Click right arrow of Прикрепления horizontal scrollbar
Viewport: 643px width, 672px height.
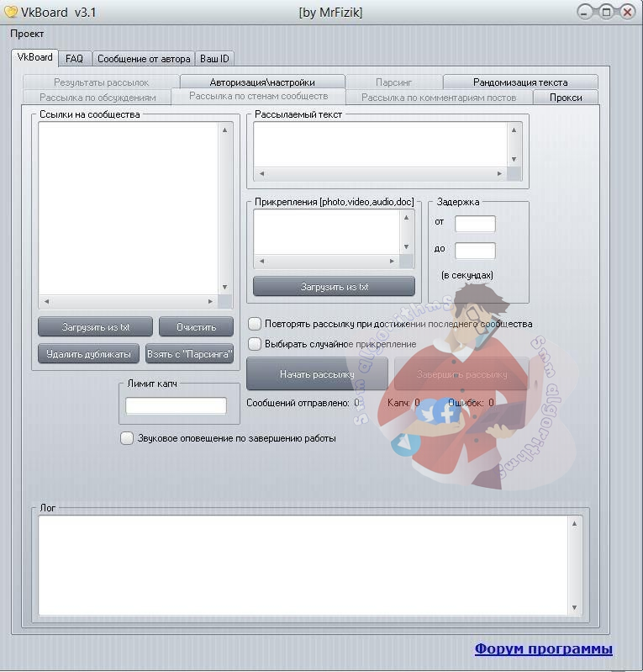tap(392, 261)
